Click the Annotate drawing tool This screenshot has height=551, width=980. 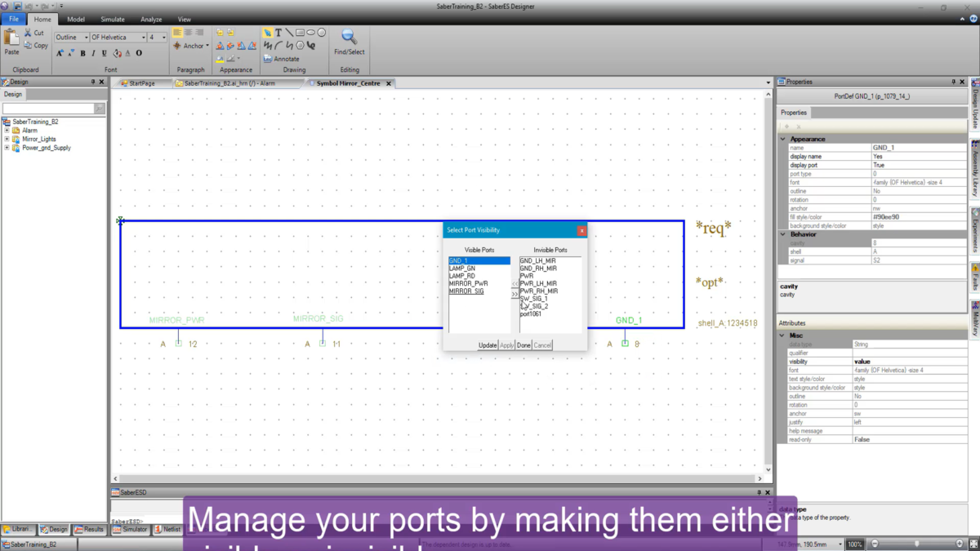pos(281,59)
